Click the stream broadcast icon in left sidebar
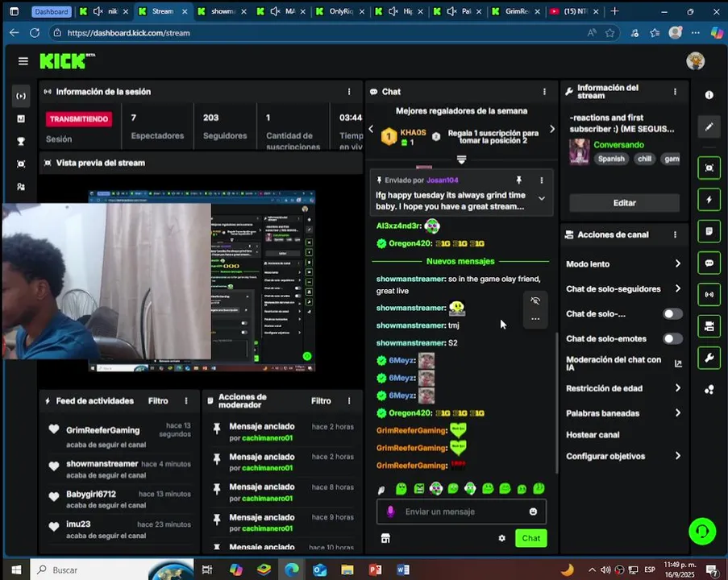This screenshot has height=580, width=728. click(x=21, y=96)
